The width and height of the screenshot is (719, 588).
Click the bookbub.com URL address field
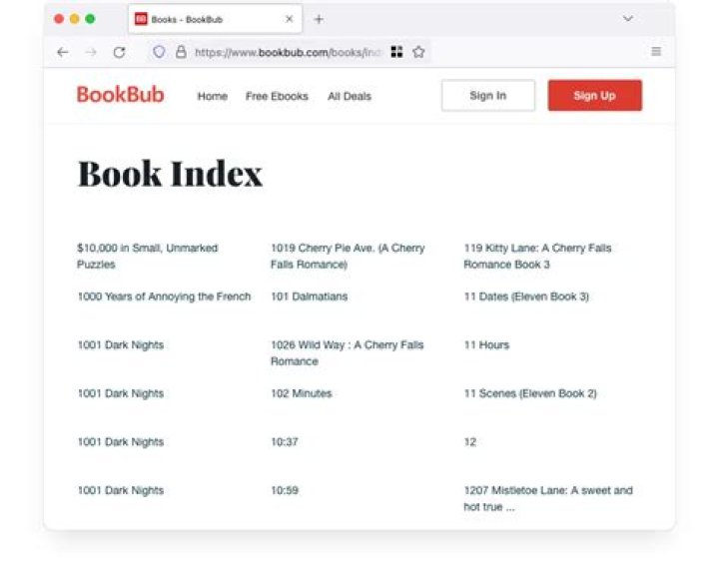pos(288,52)
